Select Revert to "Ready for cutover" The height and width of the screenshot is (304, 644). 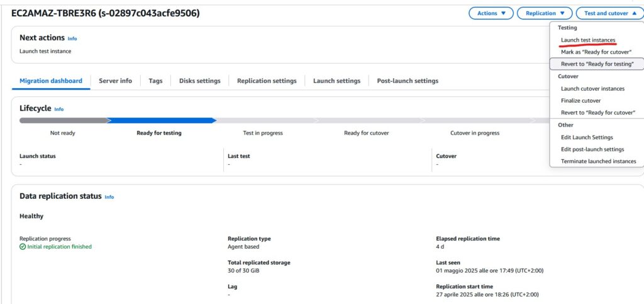[598, 113]
